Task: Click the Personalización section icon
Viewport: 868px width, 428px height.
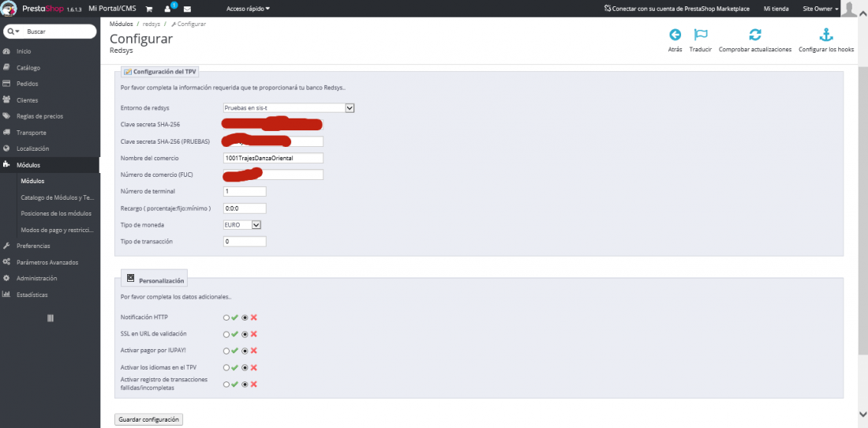Action: 131,278
